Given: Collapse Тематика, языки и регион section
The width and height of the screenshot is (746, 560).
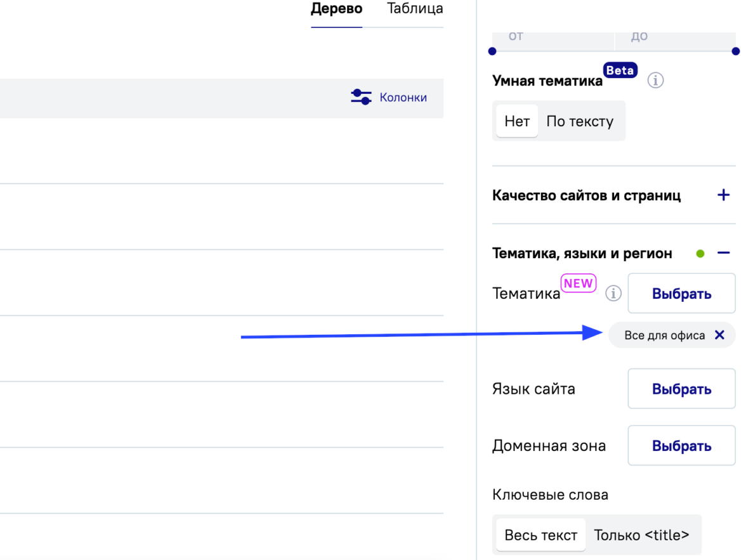Looking at the screenshot, I should tap(724, 253).
